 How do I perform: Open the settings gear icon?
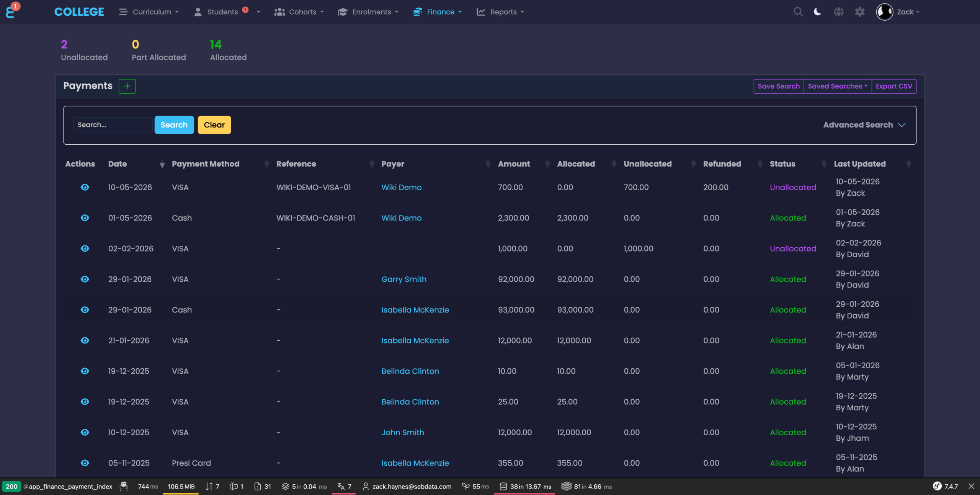(860, 12)
